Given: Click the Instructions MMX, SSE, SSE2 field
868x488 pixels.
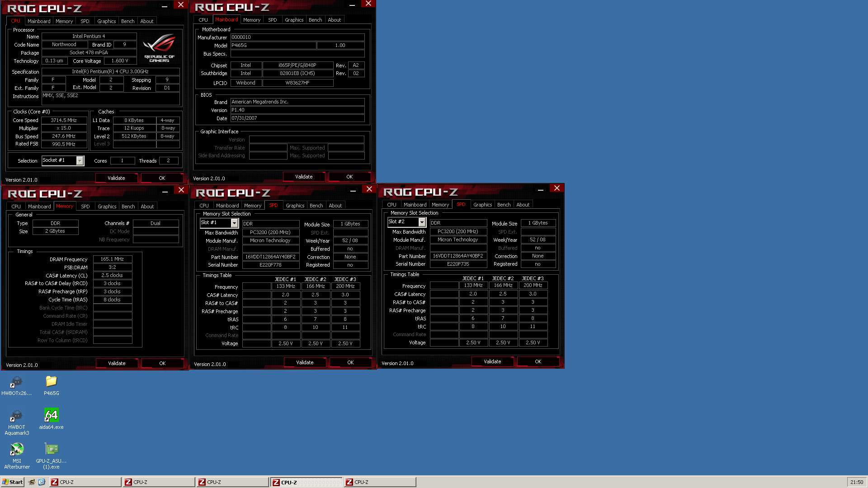Looking at the screenshot, I should click(x=111, y=99).
